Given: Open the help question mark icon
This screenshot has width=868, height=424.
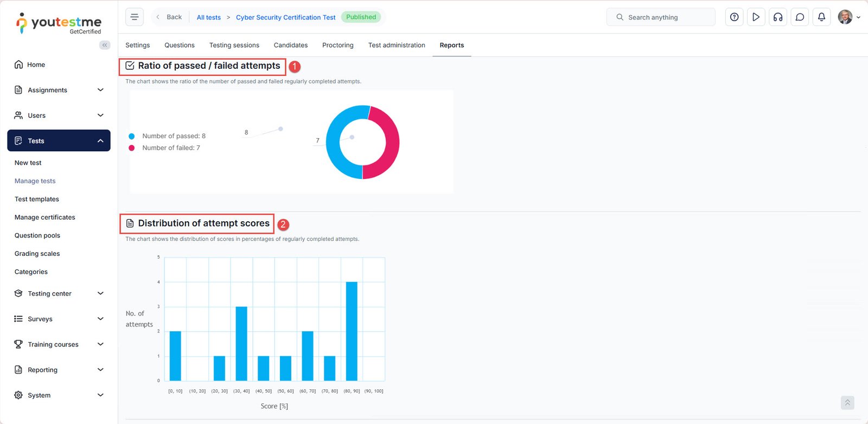Looking at the screenshot, I should [734, 17].
